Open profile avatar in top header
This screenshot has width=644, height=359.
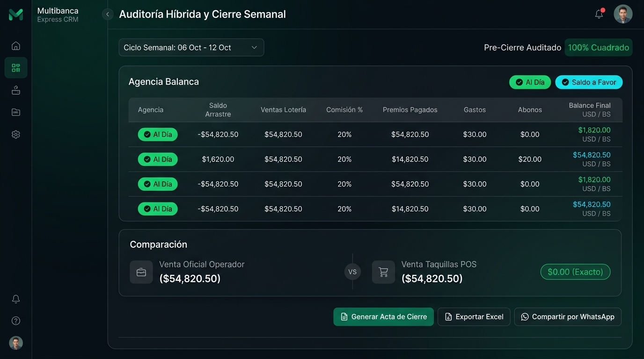pos(623,14)
